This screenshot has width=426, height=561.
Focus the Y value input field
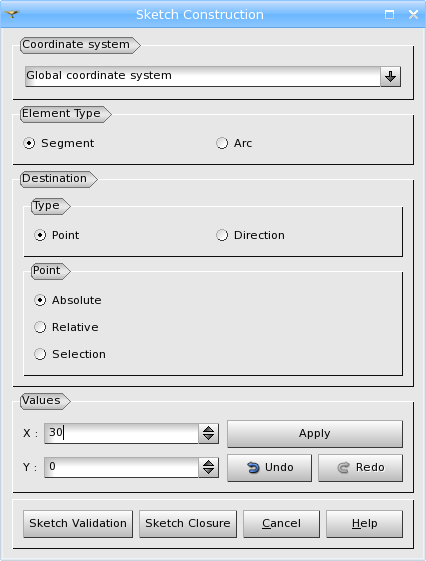(x=121, y=467)
